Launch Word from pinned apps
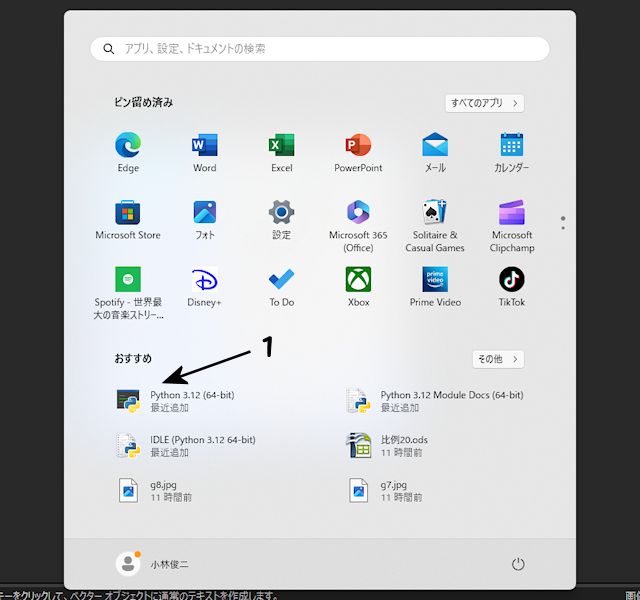This screenshot has height=600, width=640. pos(204,152)
